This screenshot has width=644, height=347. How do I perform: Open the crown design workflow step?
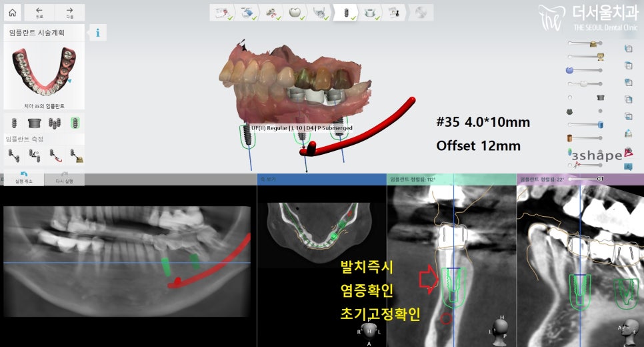pyautogui.click(x=293, y=12)
